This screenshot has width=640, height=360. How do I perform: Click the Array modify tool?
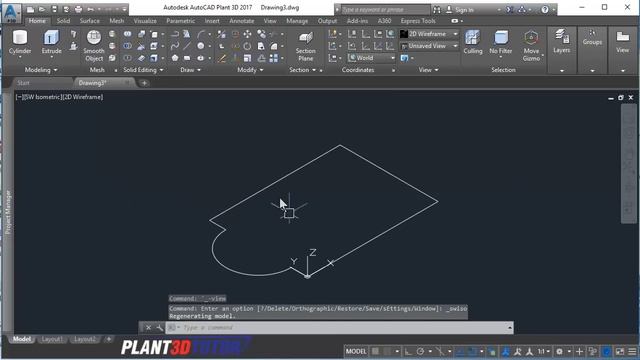point(274,58)
